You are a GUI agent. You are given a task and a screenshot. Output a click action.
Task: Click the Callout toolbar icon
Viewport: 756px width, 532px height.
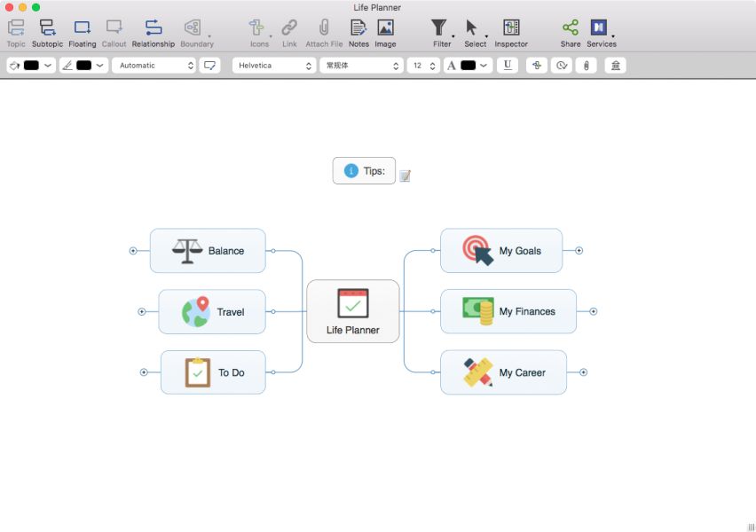114,27
